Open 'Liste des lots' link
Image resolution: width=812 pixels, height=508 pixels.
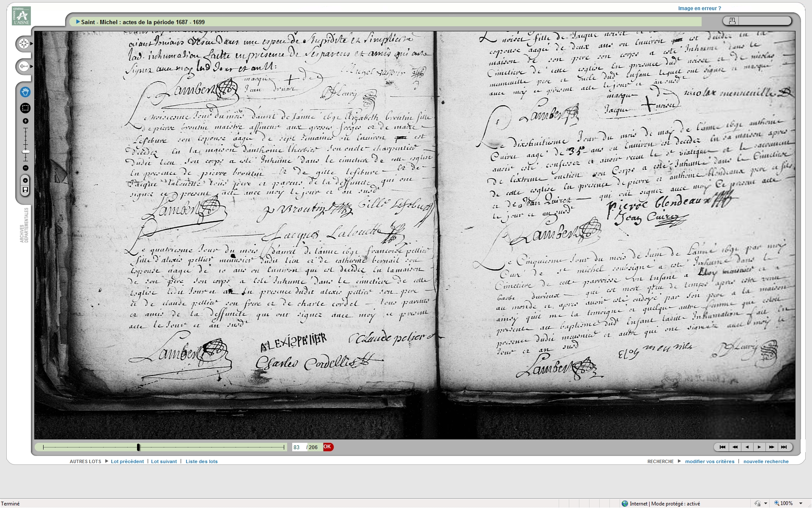201,461
